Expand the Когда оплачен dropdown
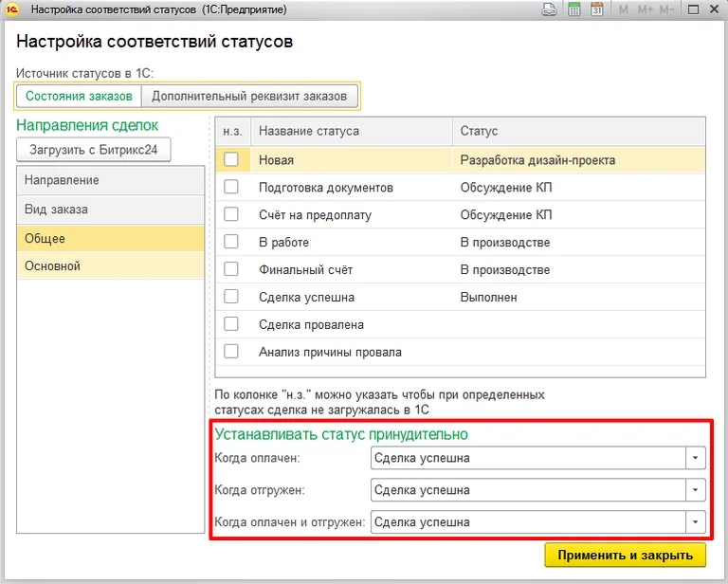This screenshot has height=584, width=728. (x=697, y=459)
